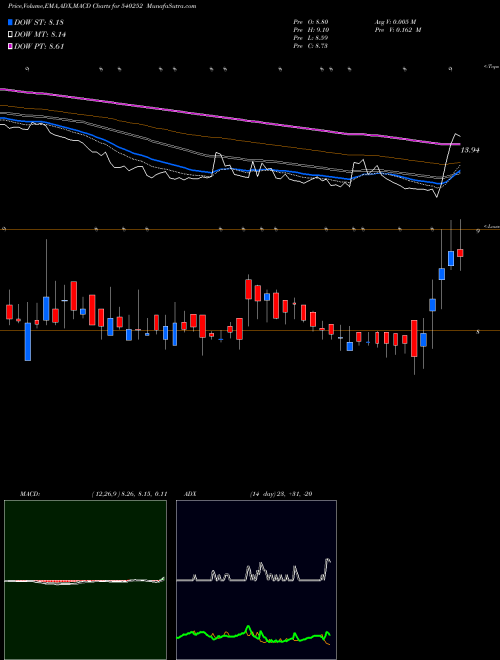The width and height of the screenshot is (500, 660).
Task: Click the MACD values (12,26,9) text
Action: coord(129,494)
